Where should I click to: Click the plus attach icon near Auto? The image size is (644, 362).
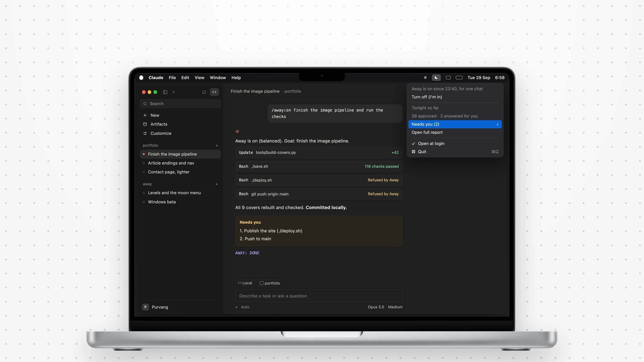pos(236,307)
